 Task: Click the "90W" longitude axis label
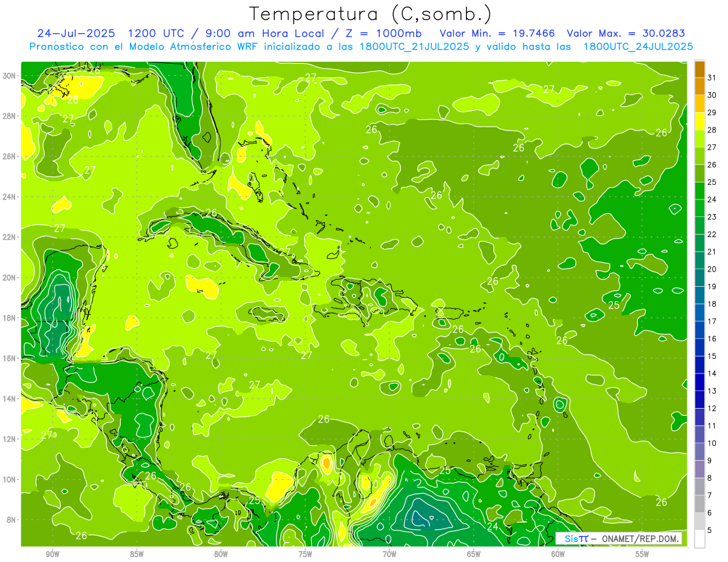click(x=53, y=554)
